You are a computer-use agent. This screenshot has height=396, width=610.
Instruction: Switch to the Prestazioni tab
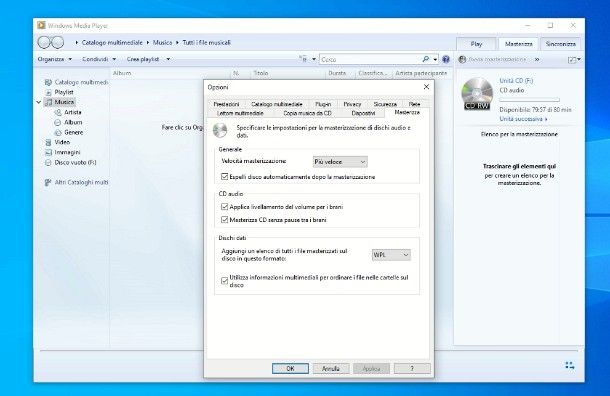pos(226,104)
